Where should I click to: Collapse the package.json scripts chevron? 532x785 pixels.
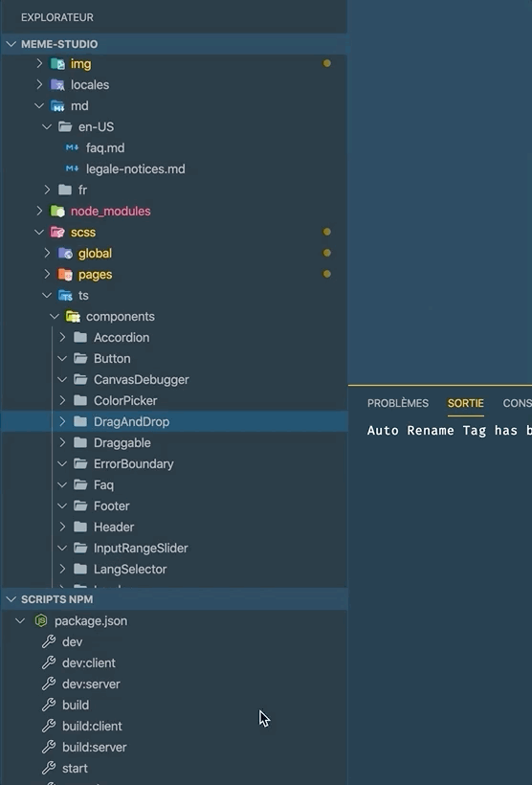click(20, 620)
